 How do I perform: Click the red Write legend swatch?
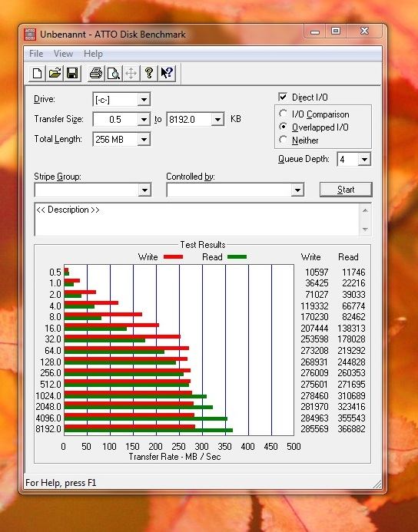pyautogui.click(x=173, y=257)
